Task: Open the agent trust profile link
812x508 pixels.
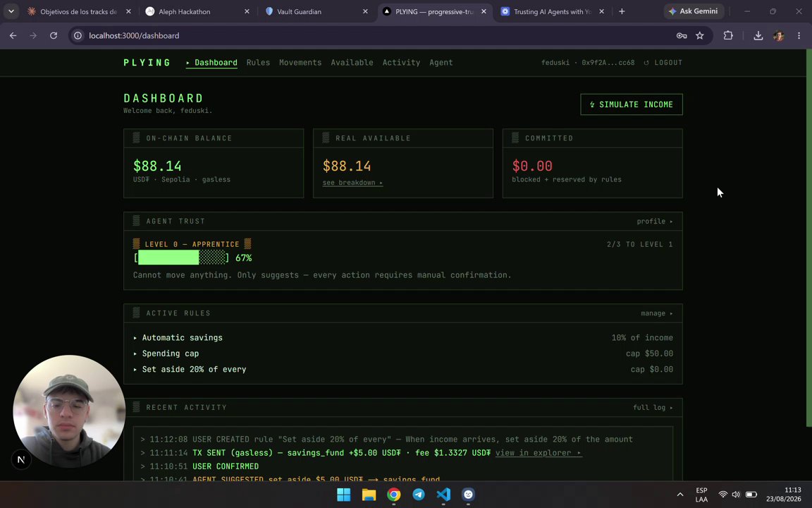Action: (655, 222)
